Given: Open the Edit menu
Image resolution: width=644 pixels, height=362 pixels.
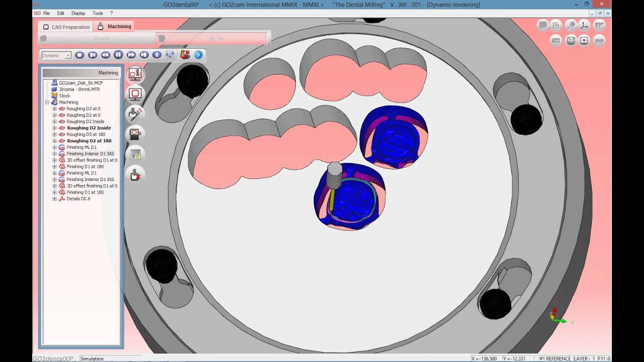Looking at the screenshot, I should point(60,13).
